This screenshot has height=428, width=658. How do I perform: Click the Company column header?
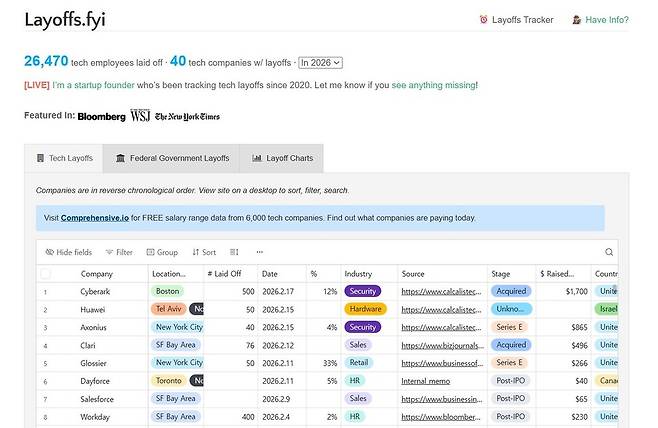(97, 274)
